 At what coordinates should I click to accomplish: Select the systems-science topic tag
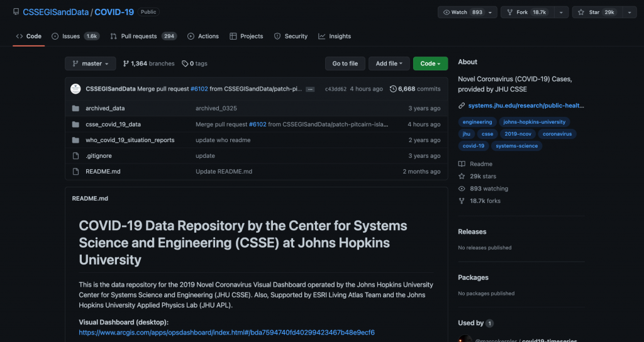pos(517,146)
